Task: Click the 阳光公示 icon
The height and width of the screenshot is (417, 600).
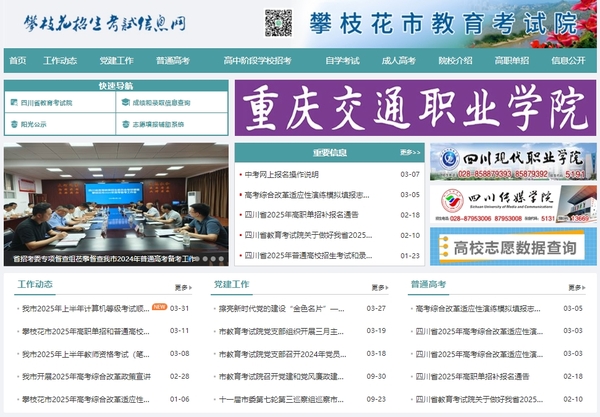Action: 14,124
